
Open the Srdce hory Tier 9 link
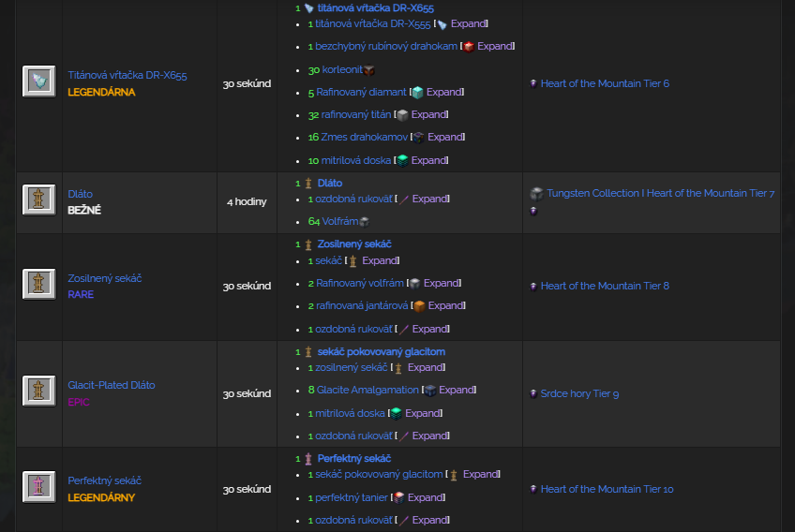tap(579, 393)
